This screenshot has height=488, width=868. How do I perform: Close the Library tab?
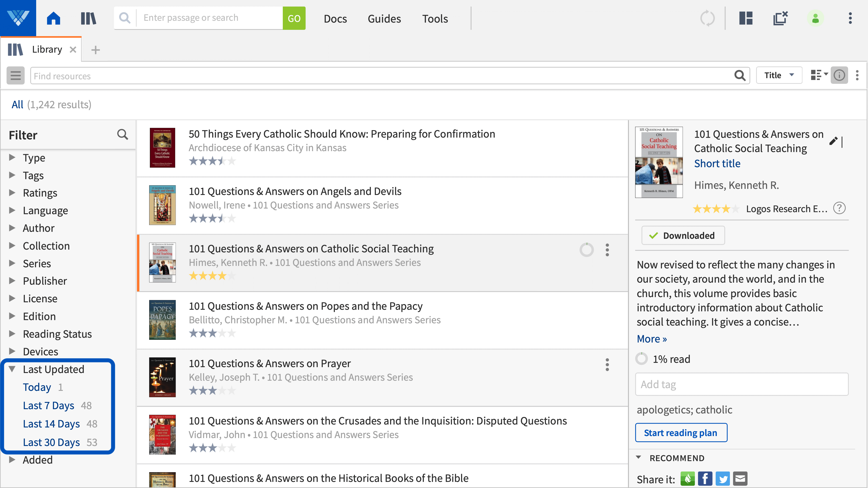(73, 50)
